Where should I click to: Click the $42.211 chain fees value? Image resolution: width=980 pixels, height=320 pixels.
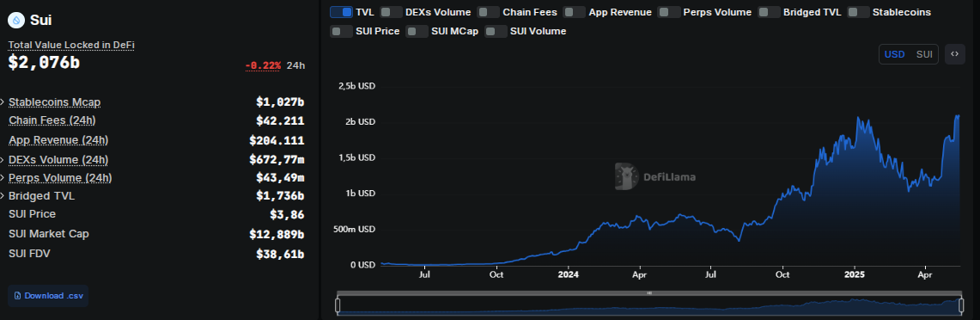[280, 121]
